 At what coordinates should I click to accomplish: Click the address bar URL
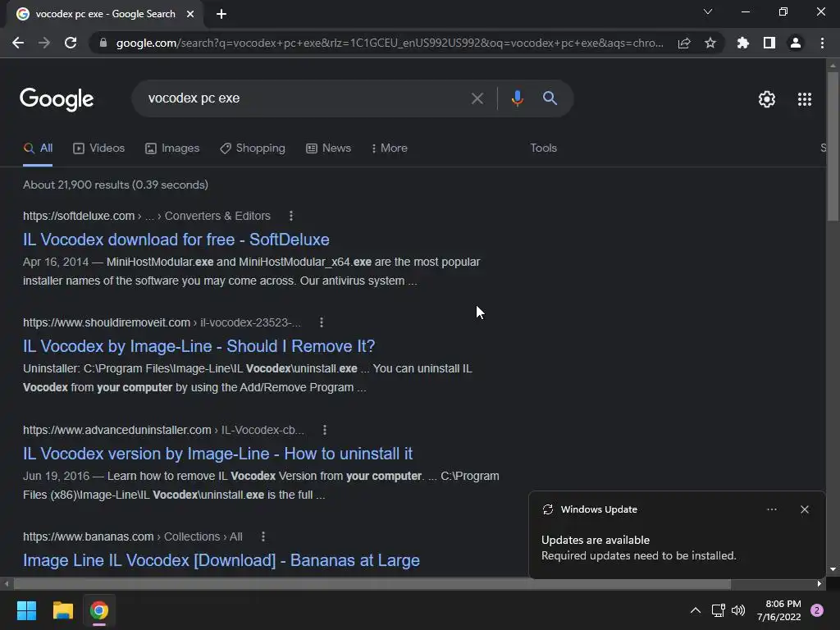point(390,43)
